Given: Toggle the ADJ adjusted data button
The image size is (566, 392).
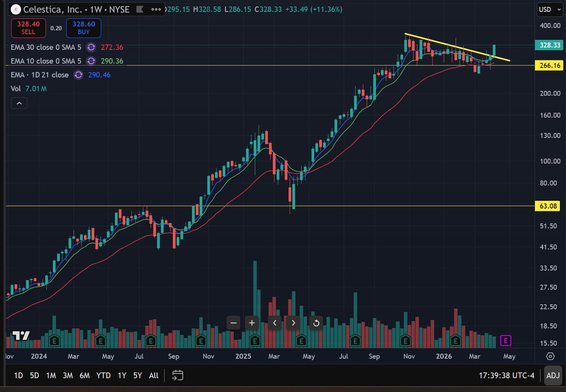Looking at the screenshot, I should [552, 375].
